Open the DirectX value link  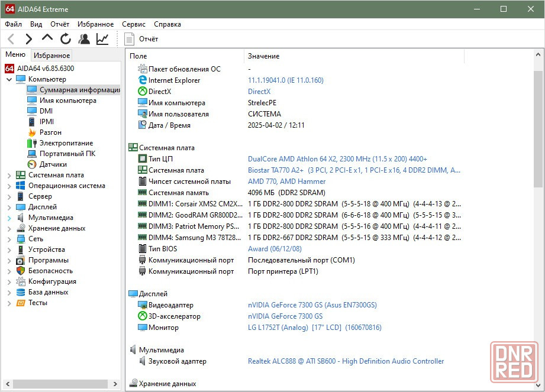pos(259,91)
